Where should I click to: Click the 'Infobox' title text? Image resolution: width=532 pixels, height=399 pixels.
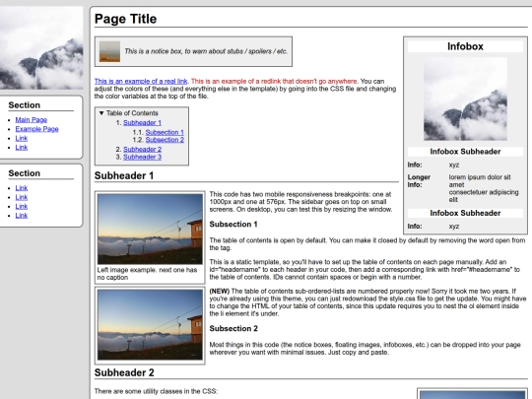(x=465, y=46)
